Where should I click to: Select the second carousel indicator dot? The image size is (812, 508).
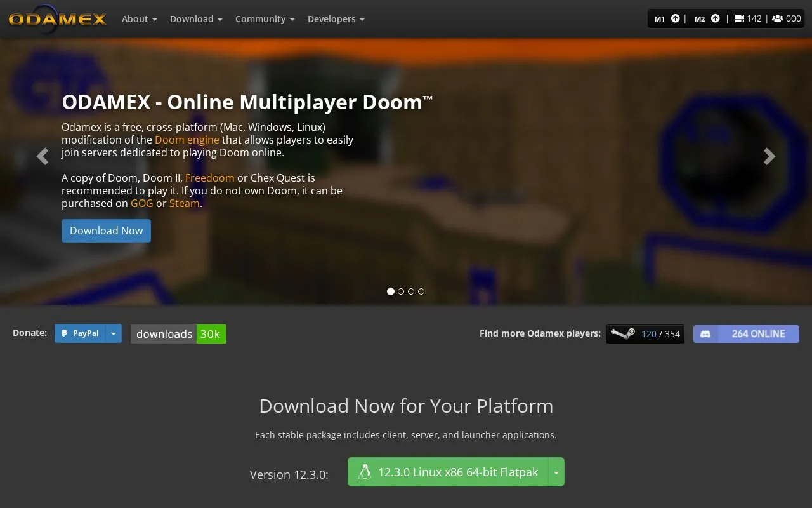tap(401, 291)
